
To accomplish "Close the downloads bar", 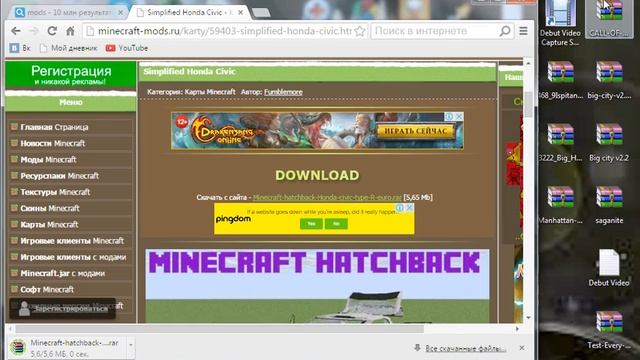I will [522, 348].
